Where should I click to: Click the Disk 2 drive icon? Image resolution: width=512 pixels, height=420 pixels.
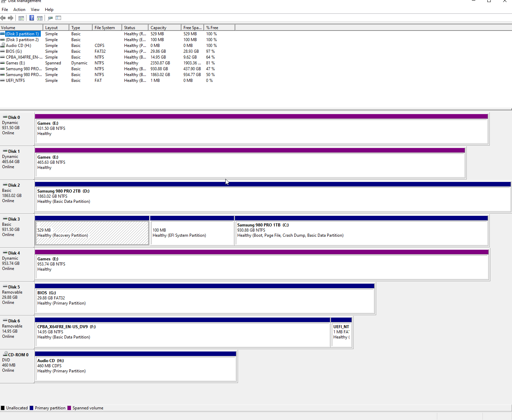5,185
